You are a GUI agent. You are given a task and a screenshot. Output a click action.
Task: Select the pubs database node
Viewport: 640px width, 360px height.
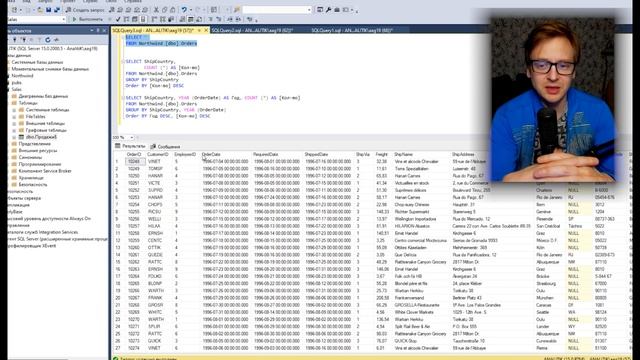coord(17,82)
